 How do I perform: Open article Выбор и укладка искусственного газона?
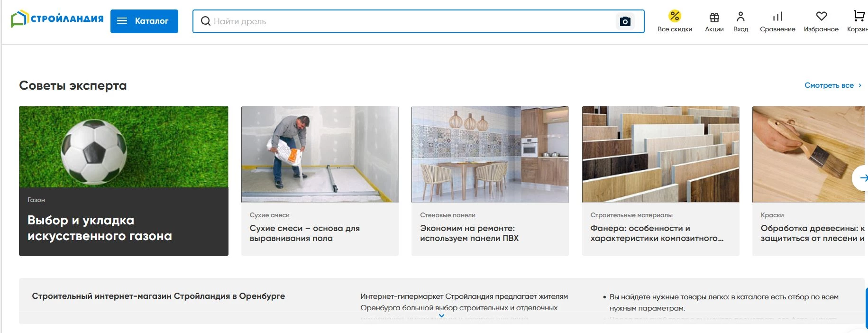click(100, 228)
